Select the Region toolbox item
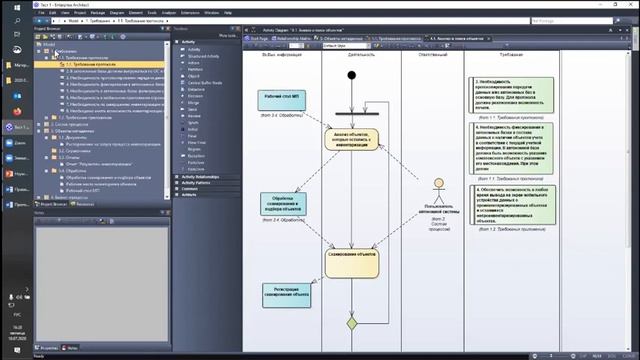Image resolution: width=640 pixels, height=360 pixels. pyautogui.click(x=194, y=149)
